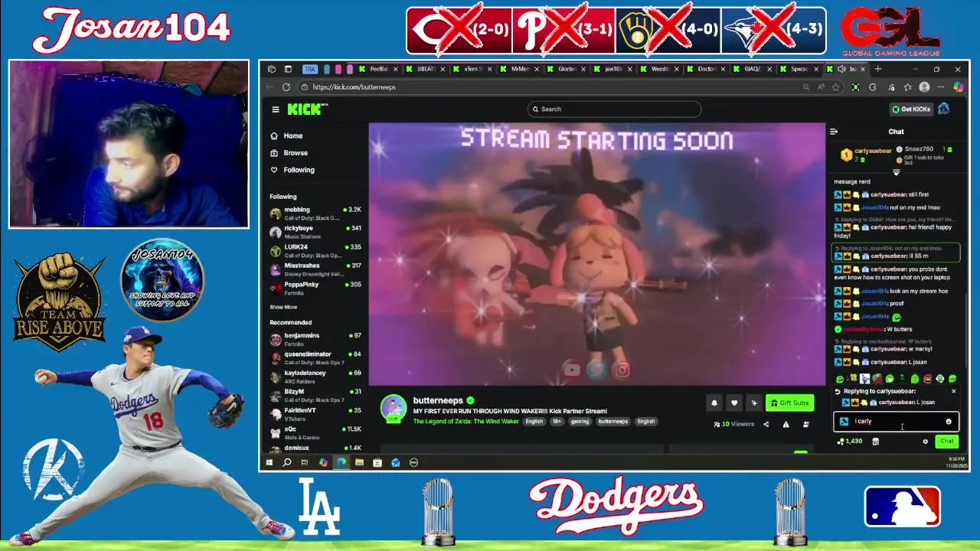Collapse the chat panel
Image resolution: width=980 pixels, height=551 pixels.
(834, 132)
